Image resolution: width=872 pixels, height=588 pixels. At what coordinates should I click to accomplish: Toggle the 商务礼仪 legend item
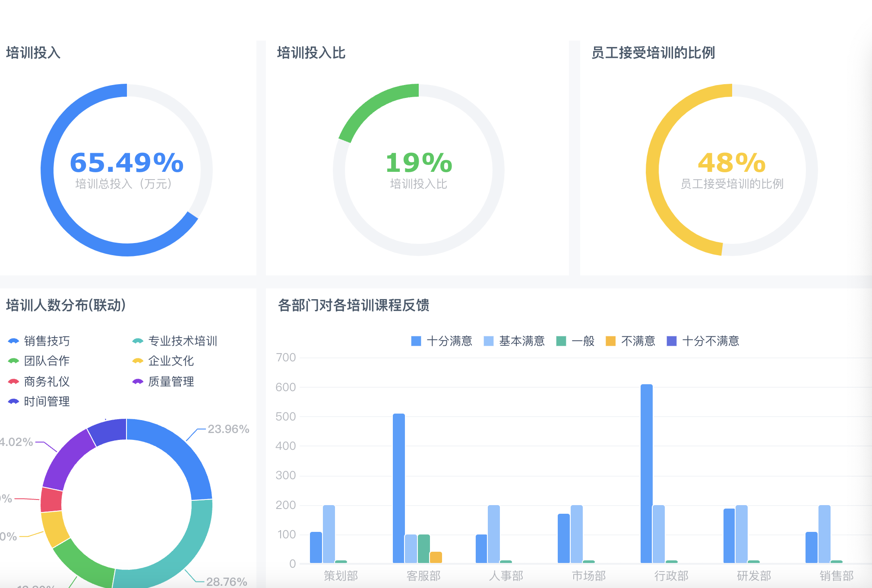[x=39, y=382]
